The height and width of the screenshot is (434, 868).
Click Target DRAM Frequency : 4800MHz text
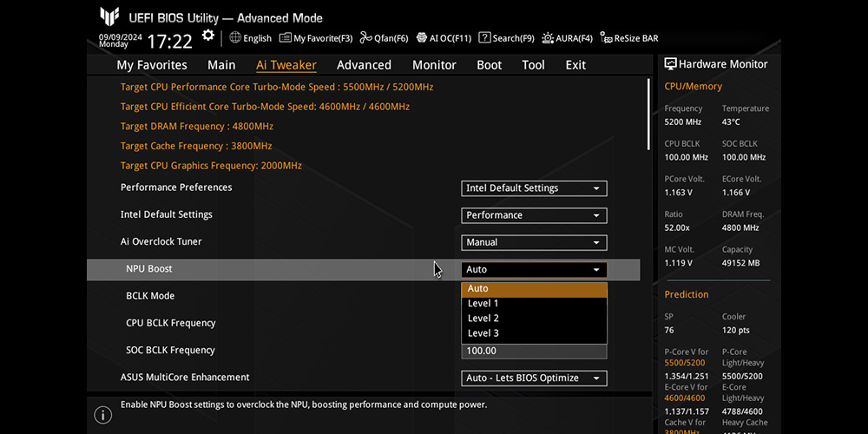click(196, 127)
